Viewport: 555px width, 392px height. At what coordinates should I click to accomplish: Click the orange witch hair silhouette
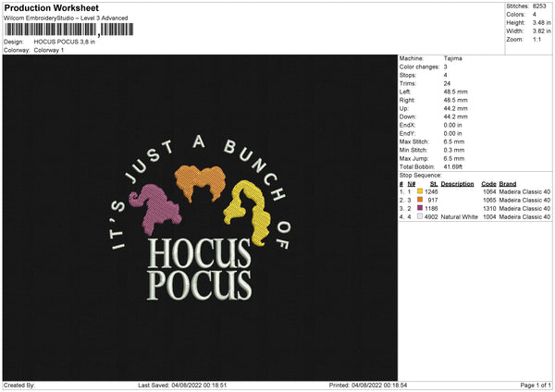pyautogui.click(x=201, y=182)
